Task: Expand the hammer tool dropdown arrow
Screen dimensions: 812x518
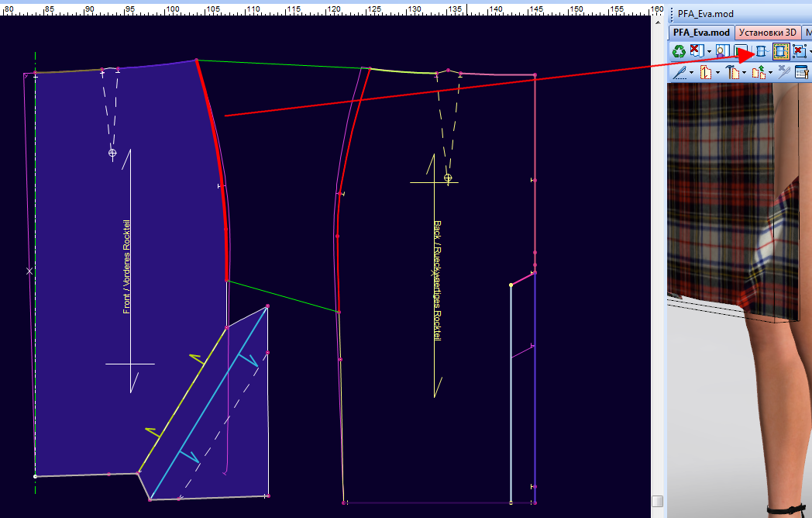Action: tap(744, 73)
